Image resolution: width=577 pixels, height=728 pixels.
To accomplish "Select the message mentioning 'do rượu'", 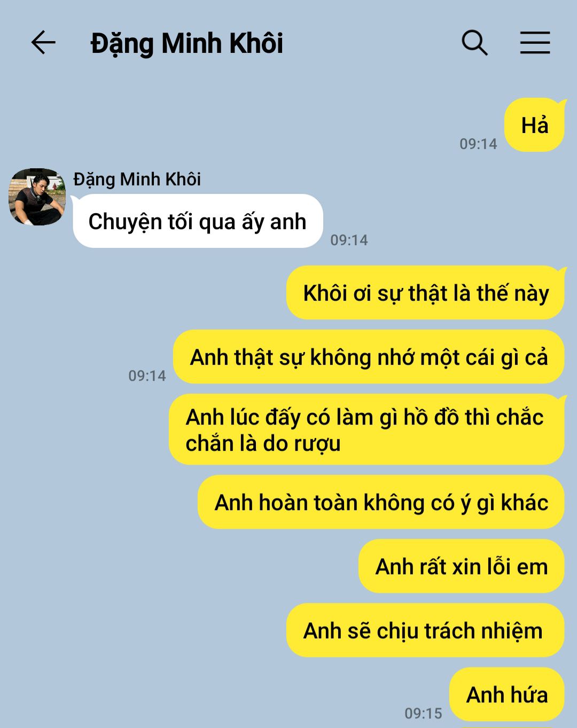I will coord(367,429).
